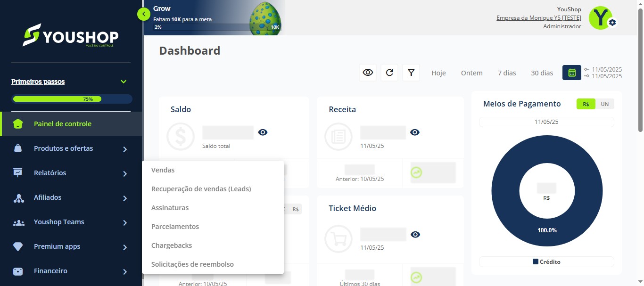Expand the Premium apps submenu arrow

[125, 247]
